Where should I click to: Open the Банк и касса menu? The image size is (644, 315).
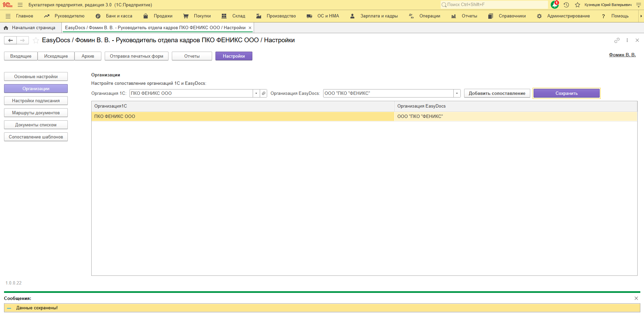pos(114,16)
